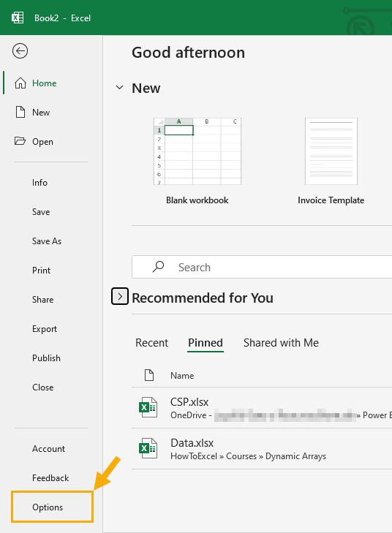Open the Invoice Template thumbnail
The width and height of the screenshot is (392, 533).
[x=331, y=151]
